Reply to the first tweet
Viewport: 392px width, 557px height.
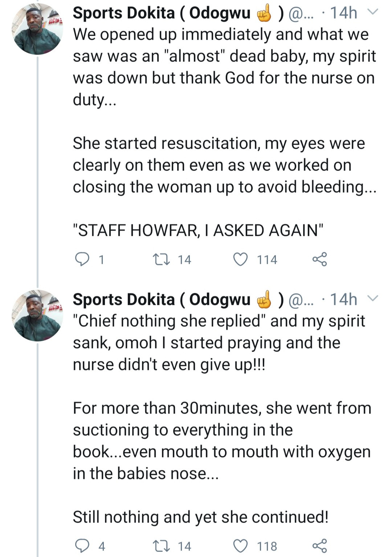pyautogui.click(x=82, y=259)
